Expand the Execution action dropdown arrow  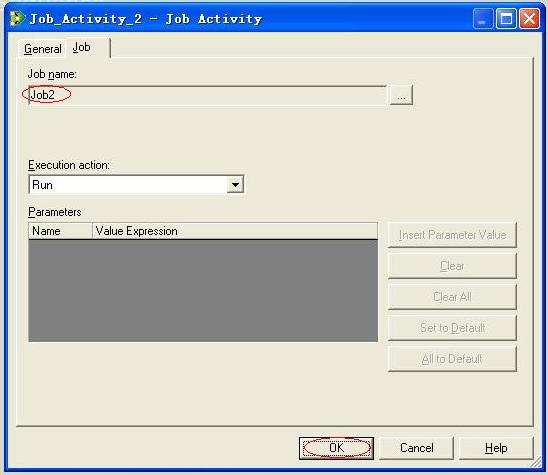[x=235, y=185]
